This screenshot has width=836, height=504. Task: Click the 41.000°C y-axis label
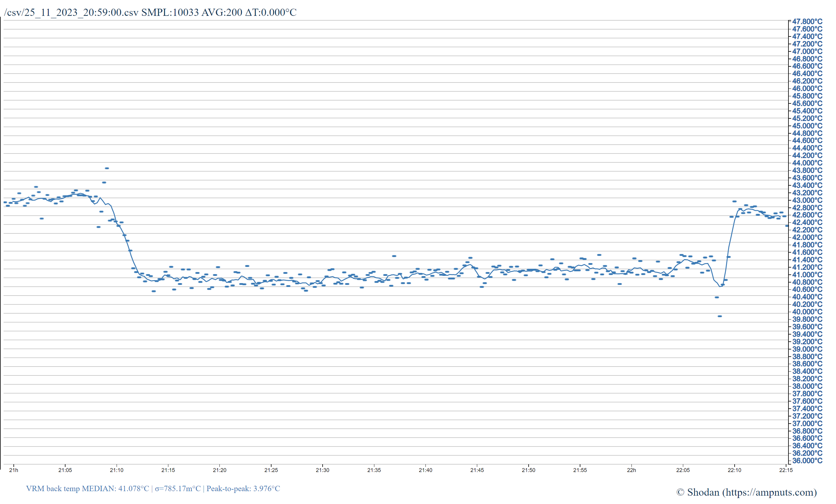pos(807,275)
